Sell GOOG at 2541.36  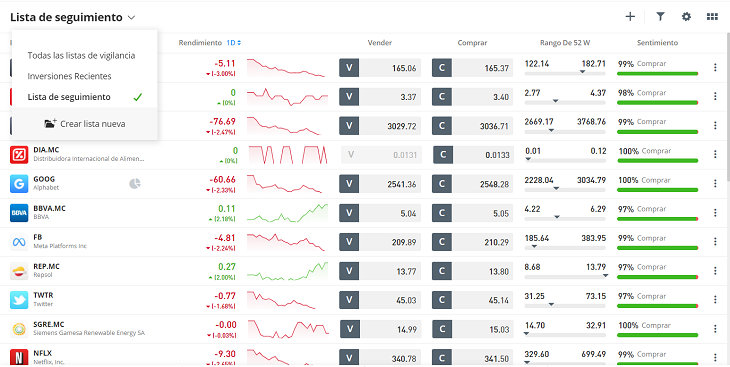tap(380, 184)
